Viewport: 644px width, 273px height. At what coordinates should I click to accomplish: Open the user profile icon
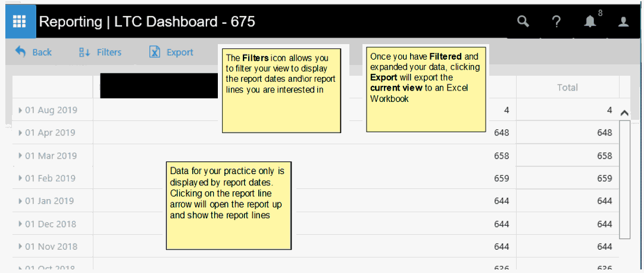pos(623,22)
